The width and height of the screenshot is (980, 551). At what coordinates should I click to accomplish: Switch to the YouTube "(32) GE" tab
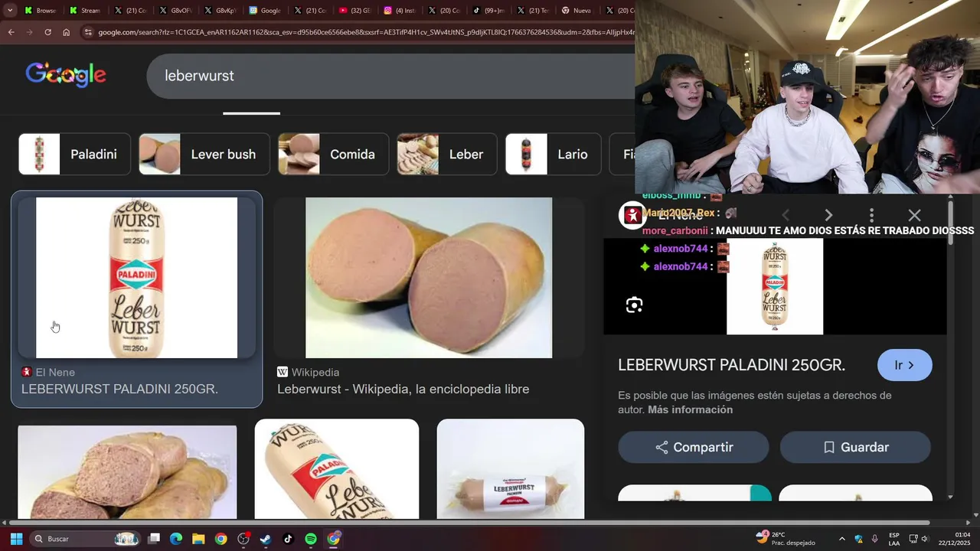(354, 11)
